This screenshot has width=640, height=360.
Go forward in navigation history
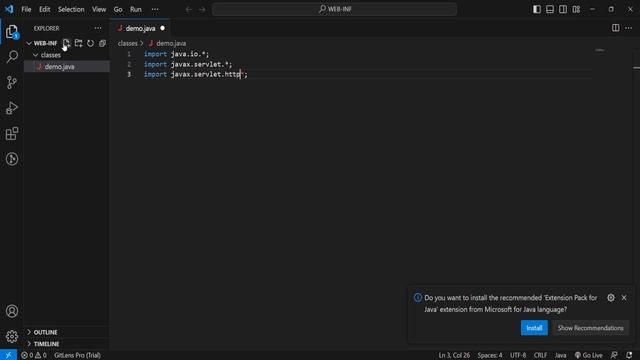(x=202, y=9)
